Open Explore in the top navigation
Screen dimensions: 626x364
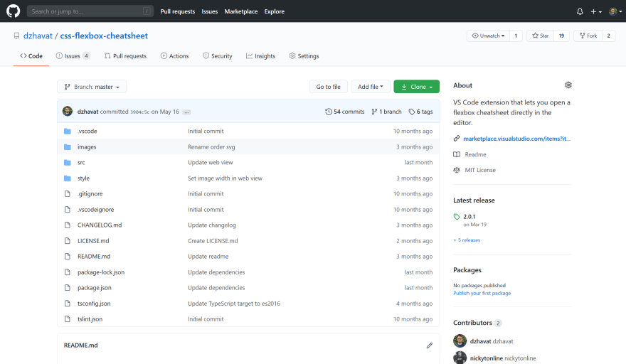coord(275,11)
